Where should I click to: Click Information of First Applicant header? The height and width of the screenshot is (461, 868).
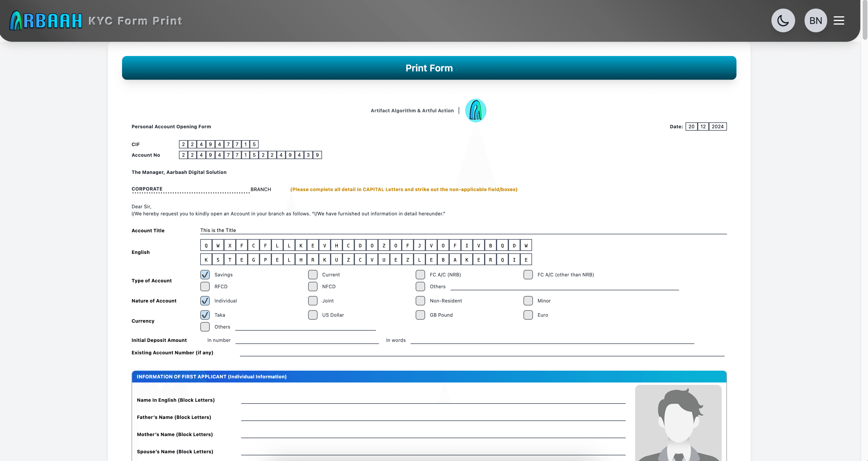point(429,377)
